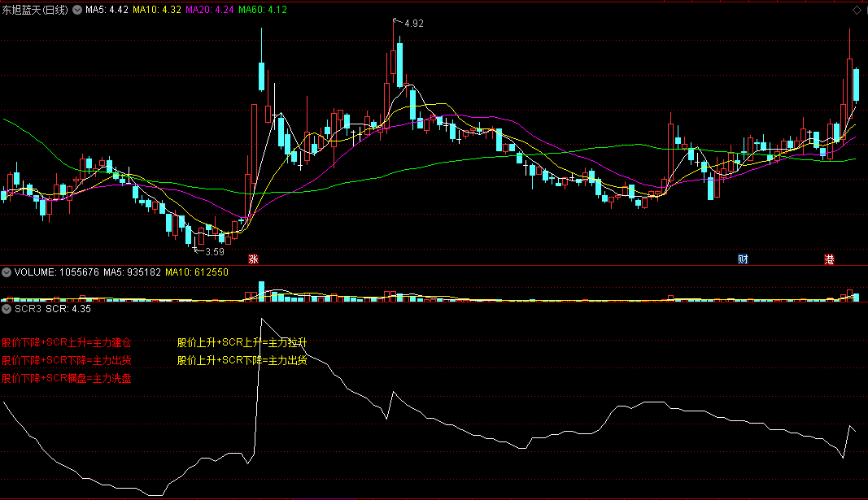Click the 4.92 highest price flag
This screenshot has width=868, height=500.
[412, 24]
